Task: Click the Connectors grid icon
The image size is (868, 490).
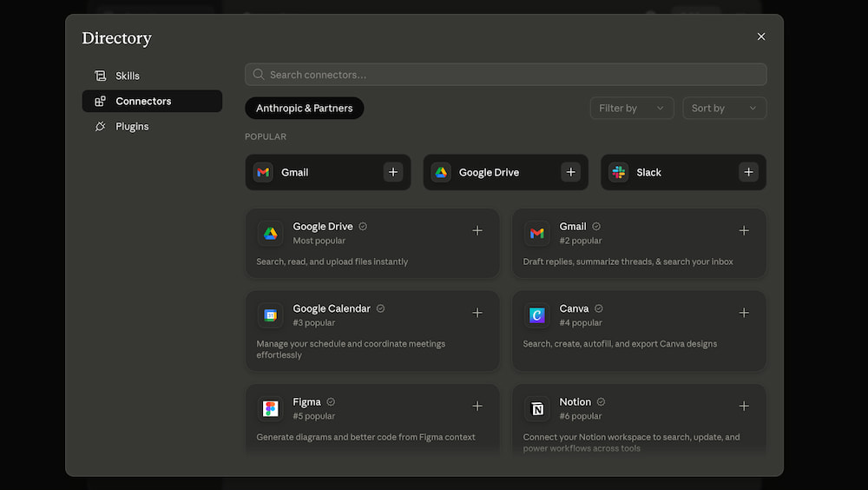Action: pyautogui.click(x=100, y=102)
